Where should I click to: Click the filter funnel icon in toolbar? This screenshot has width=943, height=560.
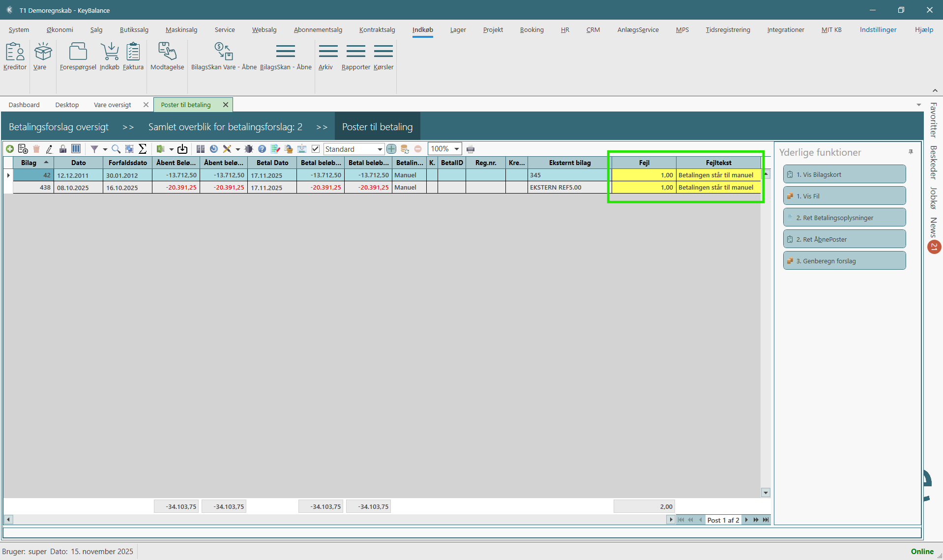coord(94,149)
